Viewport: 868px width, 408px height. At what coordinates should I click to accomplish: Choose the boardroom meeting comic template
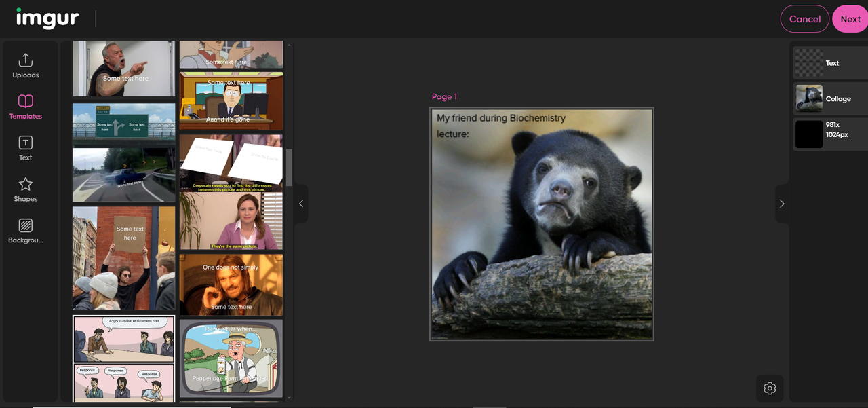pyautogui.click(x=123, y=357)
